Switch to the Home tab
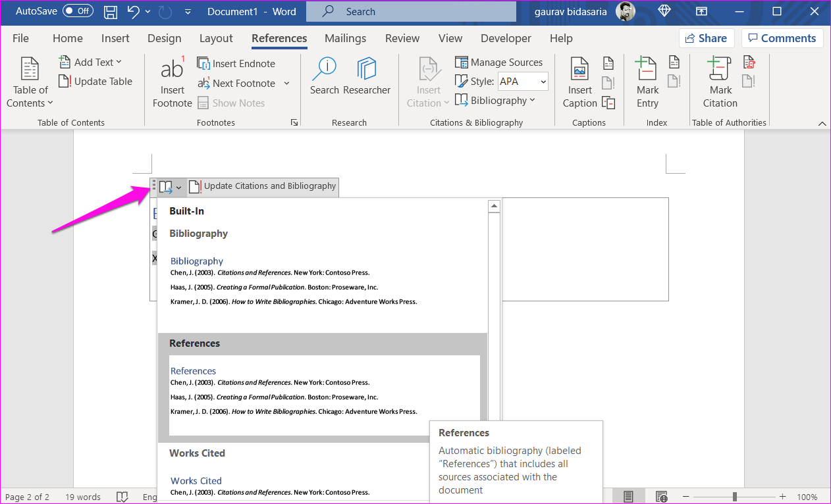 tap(68, 38)
